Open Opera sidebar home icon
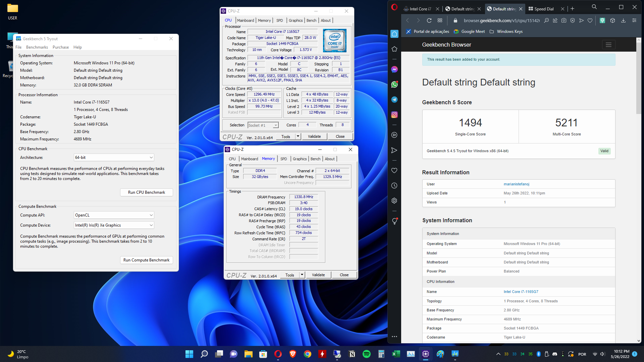 394,34
